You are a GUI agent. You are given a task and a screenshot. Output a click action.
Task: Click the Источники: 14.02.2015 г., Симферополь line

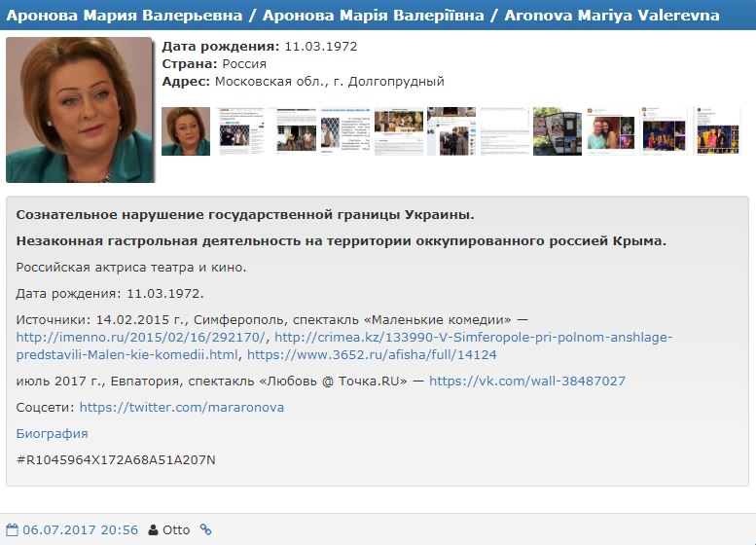(271, 320)
